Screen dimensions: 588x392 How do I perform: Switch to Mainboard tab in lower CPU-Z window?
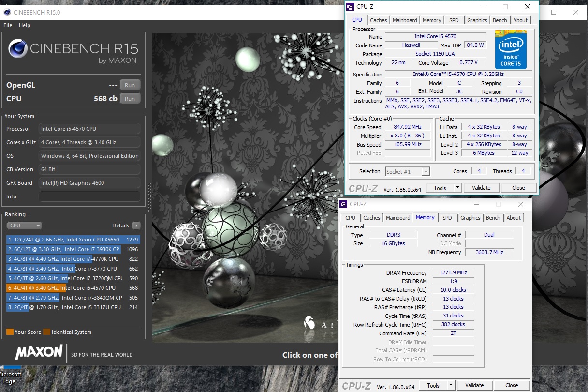(398, 218)
